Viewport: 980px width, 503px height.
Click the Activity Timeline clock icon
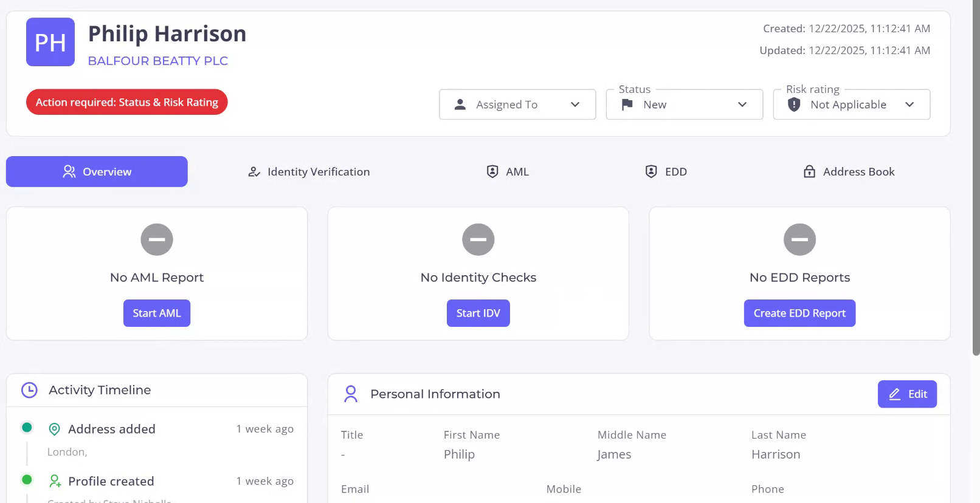(29, 390)
